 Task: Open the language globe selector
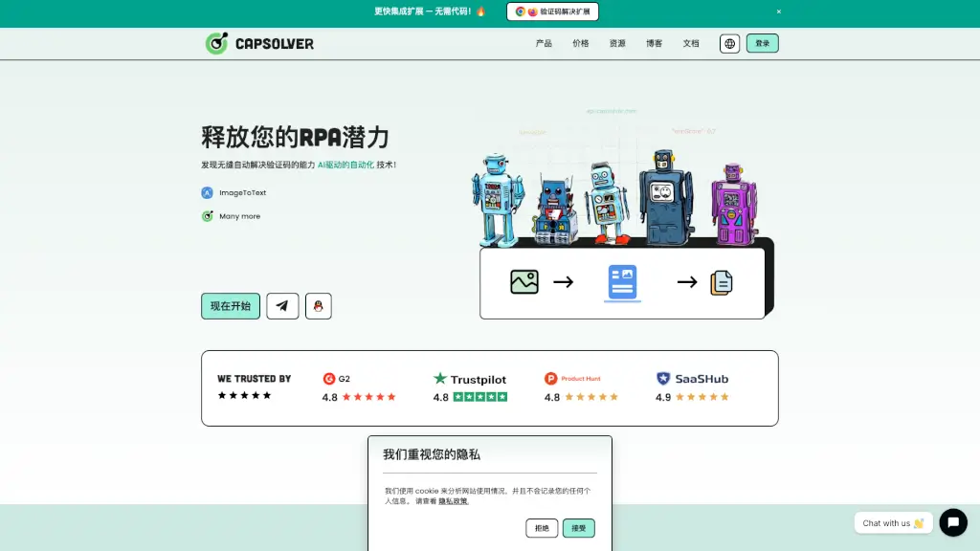[729, 43]
